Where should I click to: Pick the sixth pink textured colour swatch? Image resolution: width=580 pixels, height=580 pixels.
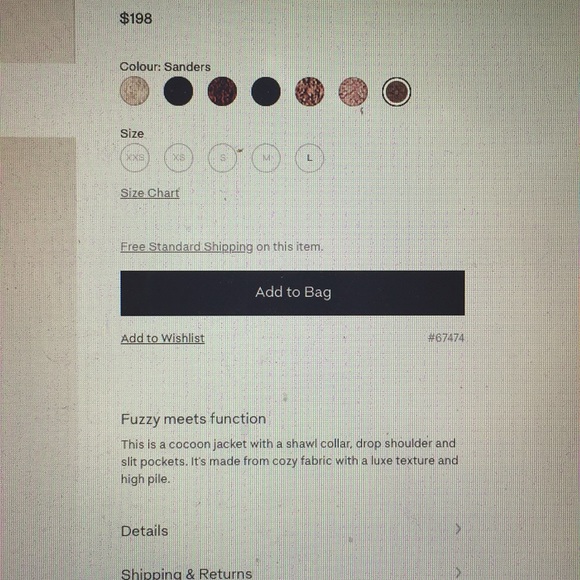click(x=353, y=91)
